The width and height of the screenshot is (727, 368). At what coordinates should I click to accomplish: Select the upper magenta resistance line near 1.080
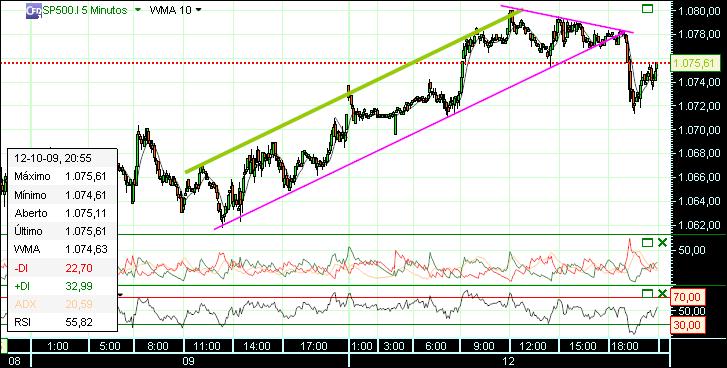click(x=567, y=19)
